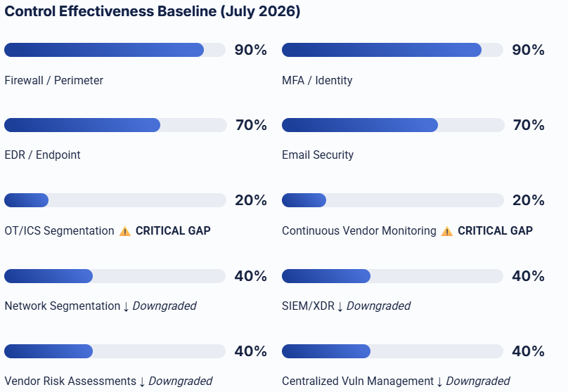The width and height of the screenshot is (568, 392).
Task: Click the 'Centralized Vuln Management' label
Action: pos(358,381)
